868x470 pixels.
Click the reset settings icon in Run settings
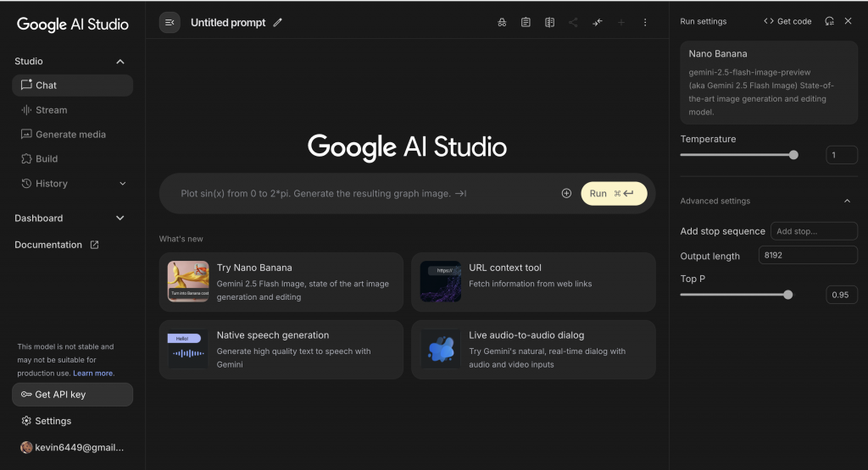pos(829,21)
